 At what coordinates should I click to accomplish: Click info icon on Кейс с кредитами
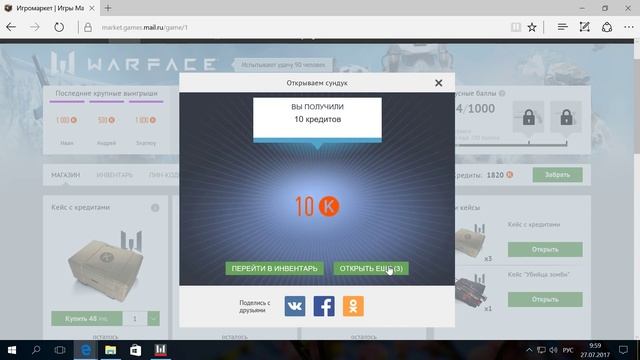155,208
